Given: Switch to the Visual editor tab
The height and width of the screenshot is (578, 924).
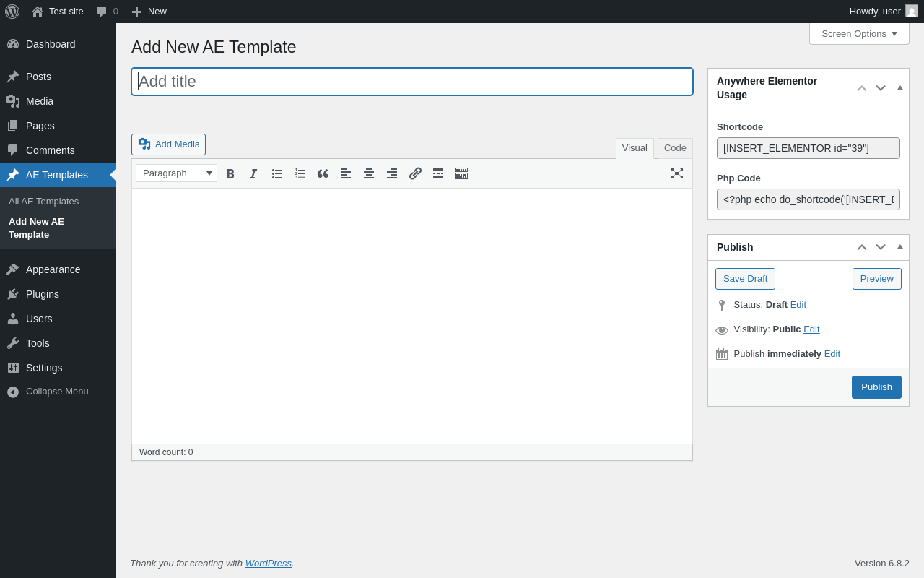Looking at the screenshot, I should (x=635, y=148).
